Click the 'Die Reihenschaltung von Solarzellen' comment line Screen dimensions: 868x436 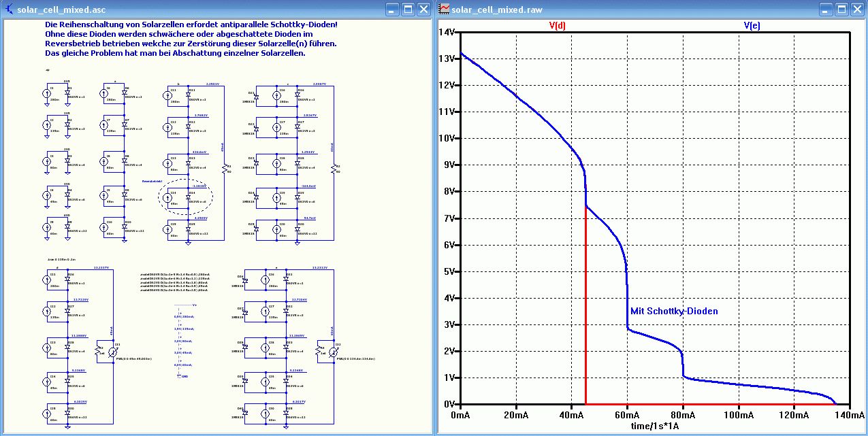pyautogui.click(x=191, y=24)
